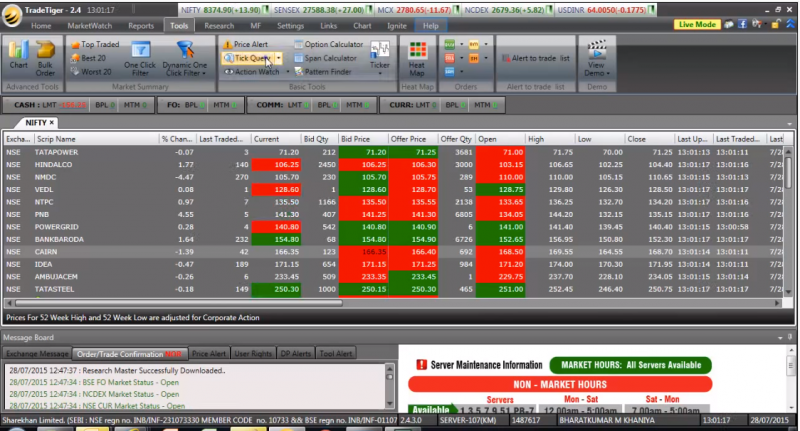Sort by Bid Qty column header
This screenshot has height=431, width=800.
pyautogui.click(x=319, y=139)
